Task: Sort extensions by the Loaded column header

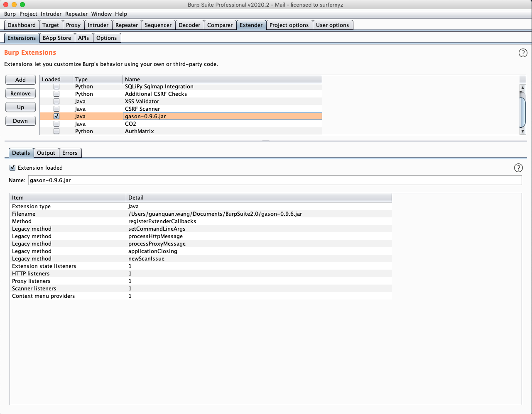Action: pyautogui.click(x=56, y=79)
